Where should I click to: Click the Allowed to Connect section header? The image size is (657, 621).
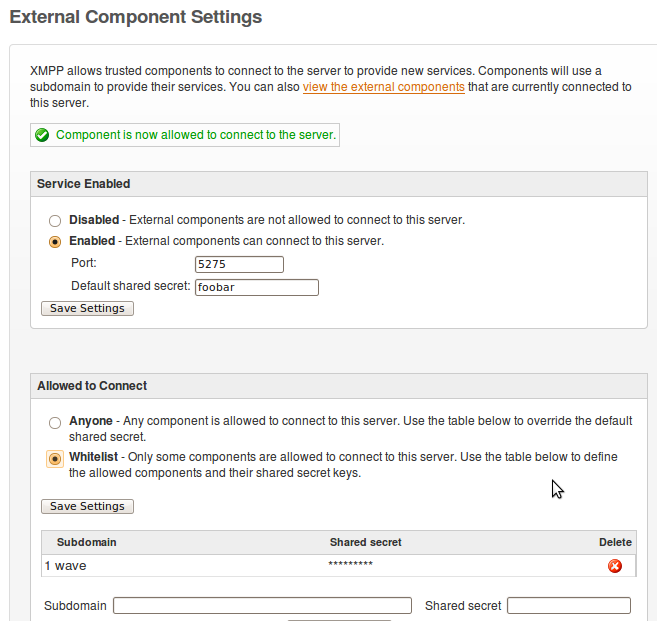[x=92, y=386]
